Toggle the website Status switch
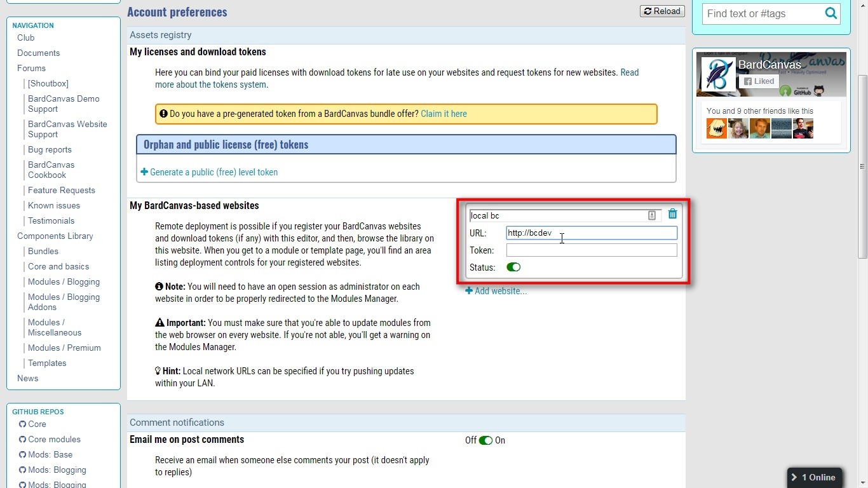This screenshot has width=868, height=488. coord(513,268)
